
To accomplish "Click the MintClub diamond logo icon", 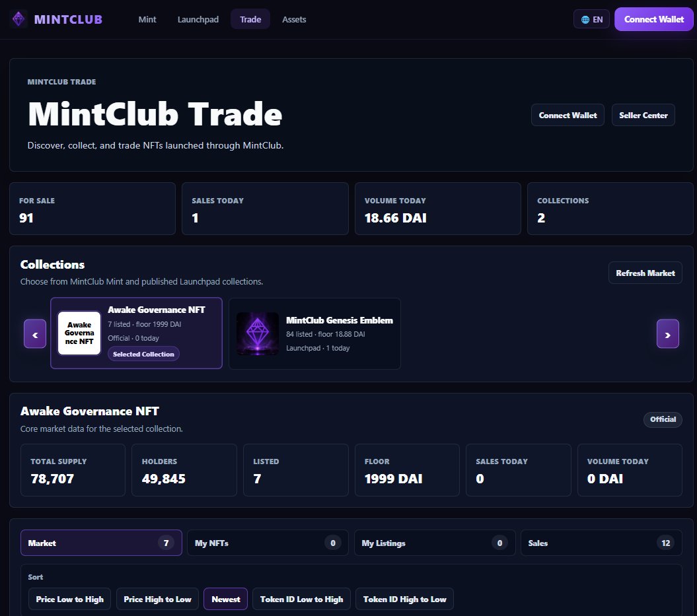I will (18, 19).
